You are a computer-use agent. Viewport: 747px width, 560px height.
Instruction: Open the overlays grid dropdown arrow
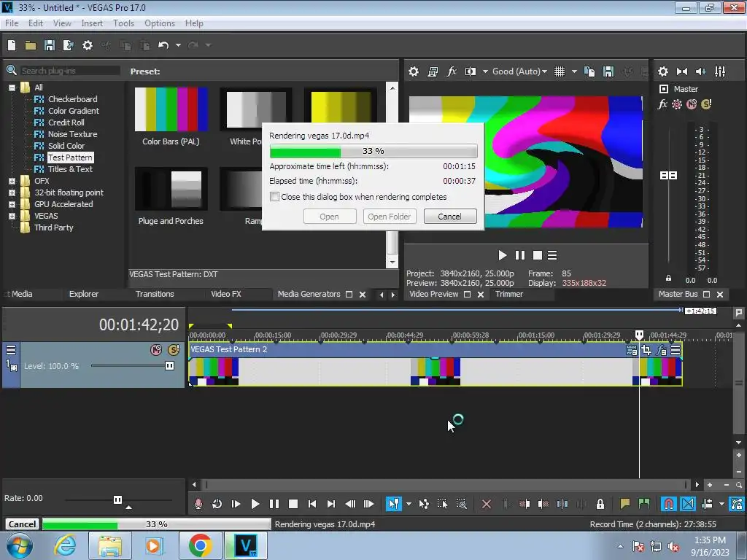tap(574, 71)
